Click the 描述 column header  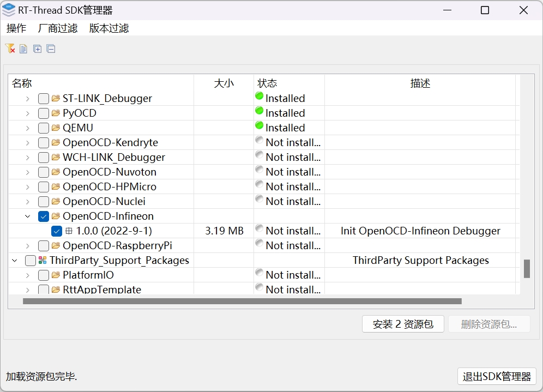click(x=420, y=83)
